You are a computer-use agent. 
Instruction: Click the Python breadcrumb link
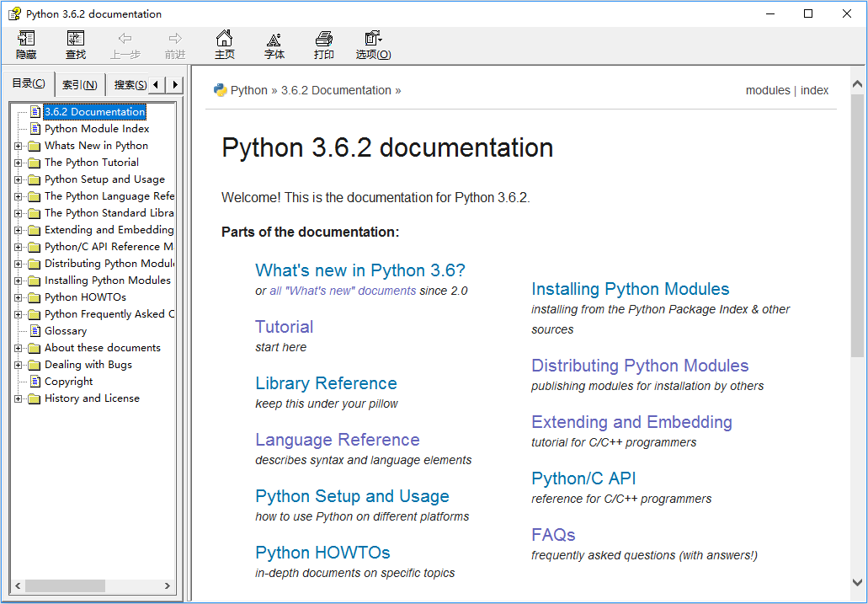point(249,90)
